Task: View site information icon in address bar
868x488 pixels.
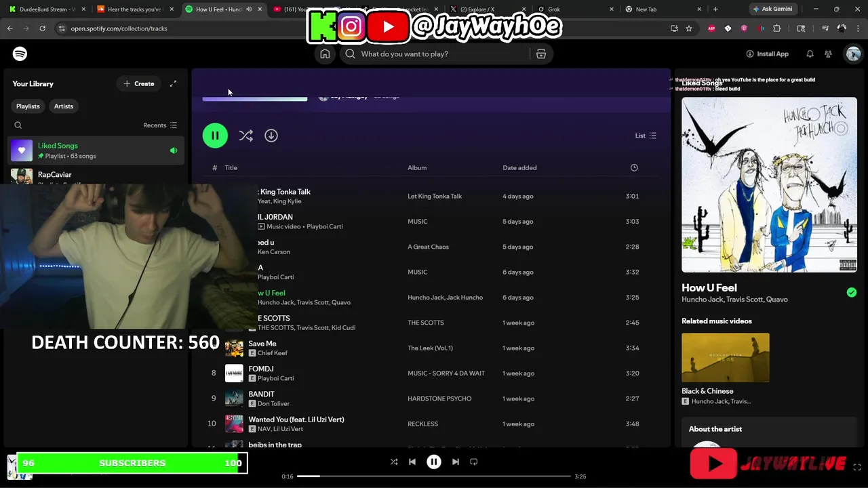Action: coord(62,28)
